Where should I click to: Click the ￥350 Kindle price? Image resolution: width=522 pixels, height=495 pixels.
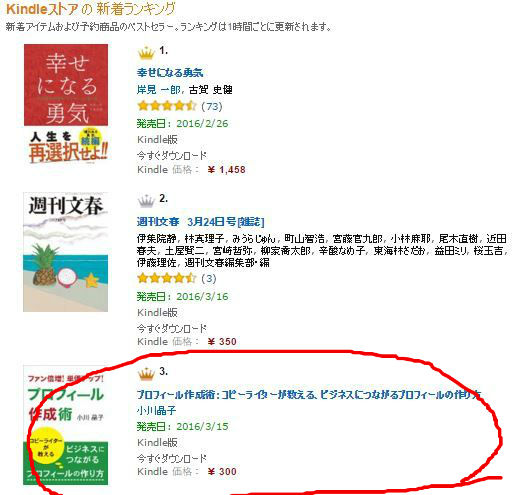coord(222,341)
